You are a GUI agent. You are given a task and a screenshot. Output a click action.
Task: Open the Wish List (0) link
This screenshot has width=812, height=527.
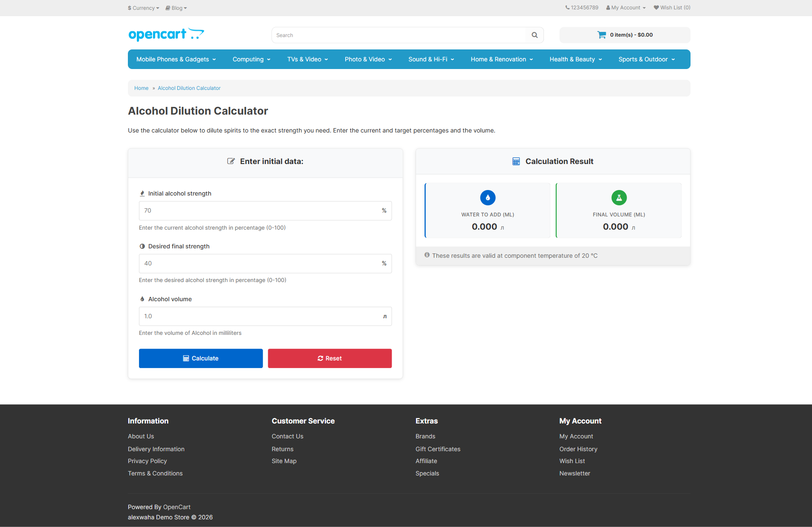coord(672,8)
